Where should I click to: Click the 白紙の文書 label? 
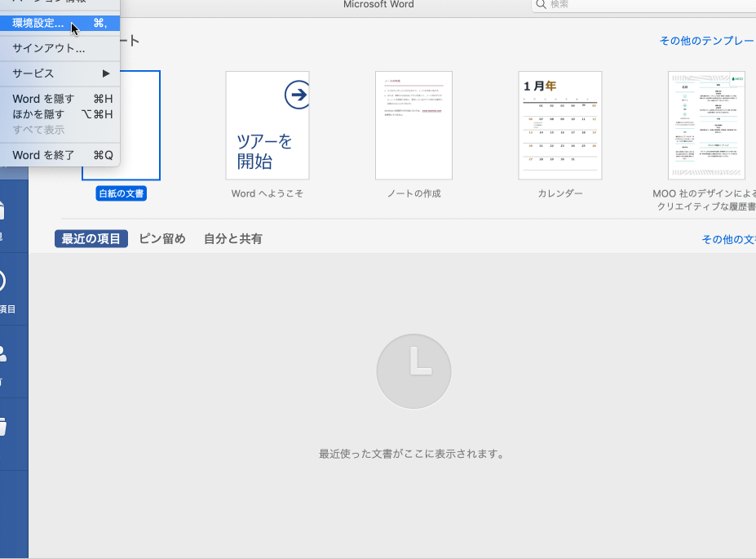[121, 193]
